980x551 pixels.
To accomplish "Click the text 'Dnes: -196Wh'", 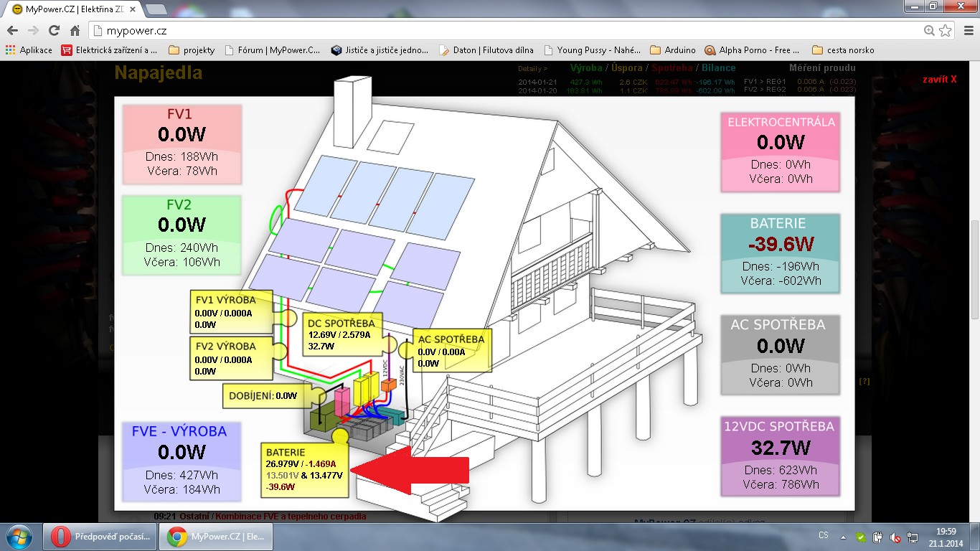I will 781,266.
